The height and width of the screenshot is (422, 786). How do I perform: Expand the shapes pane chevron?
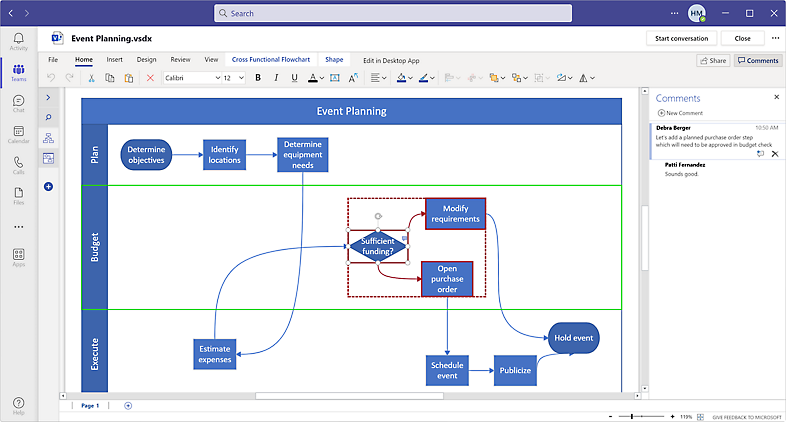tap(48, 97)
